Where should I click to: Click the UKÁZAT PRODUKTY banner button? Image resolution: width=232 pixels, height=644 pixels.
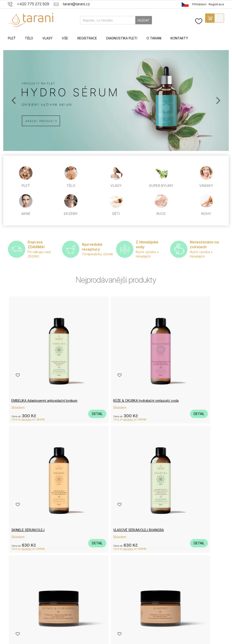tap(41, 121)
